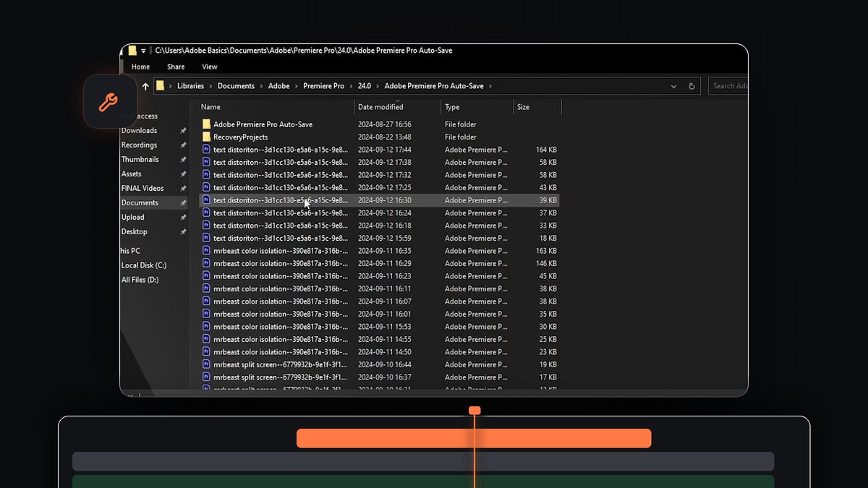The width and height of the screenshot is (868, 488).
Task: Go to Premiere Pro in the breadcrumb path
Action: point(323,86)
